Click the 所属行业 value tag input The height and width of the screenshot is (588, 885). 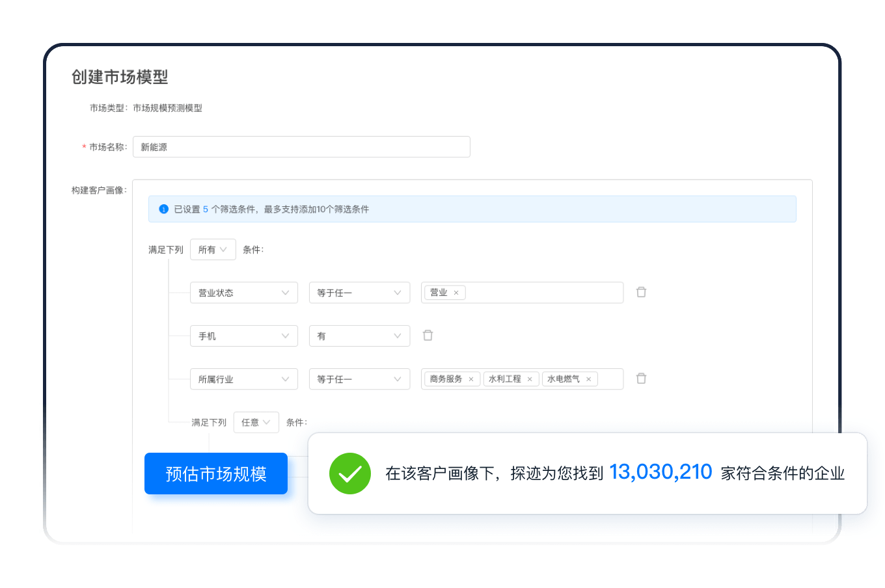click(x=523, y=379)
